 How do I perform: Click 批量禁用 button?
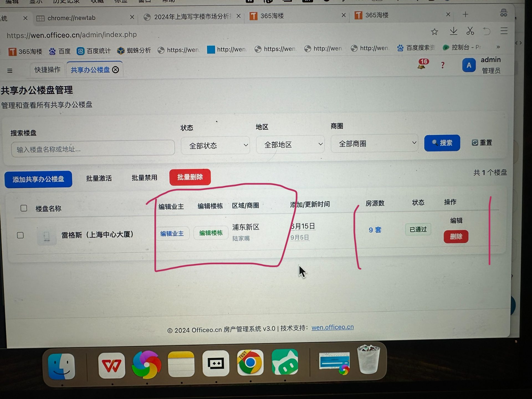pyautogui.click(x=144, y=178)
